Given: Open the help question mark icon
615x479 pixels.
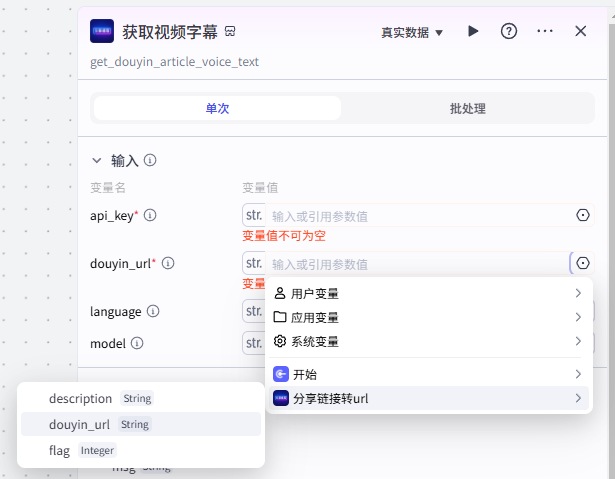Looking at the screenshot, I should (x=509, y=31).
